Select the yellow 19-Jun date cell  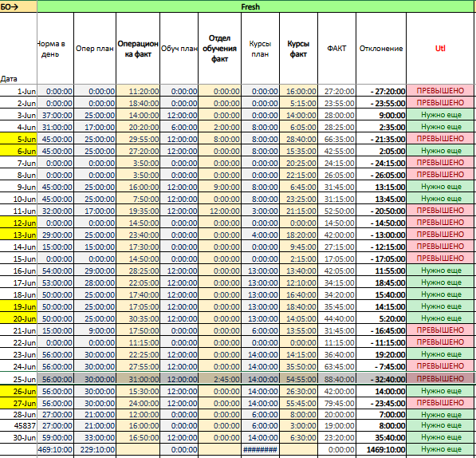[18, 306]
